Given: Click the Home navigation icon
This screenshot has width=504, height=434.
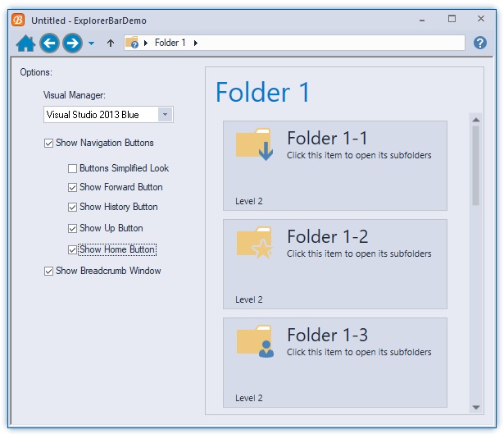Looking at the screenshot, I should pyautogui.click(x=25, y=43).
